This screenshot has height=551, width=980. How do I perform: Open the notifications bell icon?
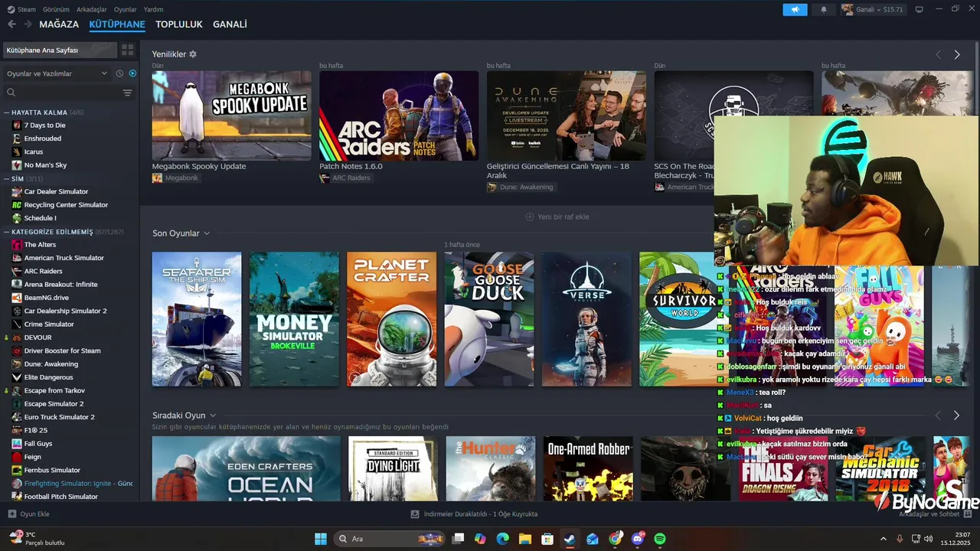[824, 9]
